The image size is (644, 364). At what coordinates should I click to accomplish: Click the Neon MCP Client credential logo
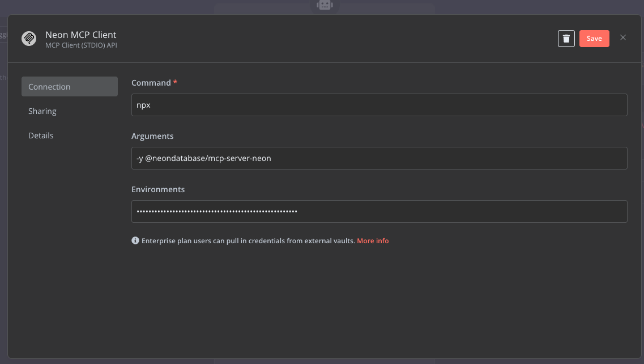click(29, 39)
